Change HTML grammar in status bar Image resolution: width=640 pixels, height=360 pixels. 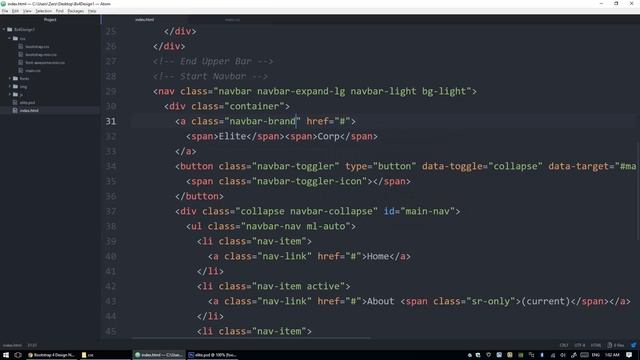596,345
